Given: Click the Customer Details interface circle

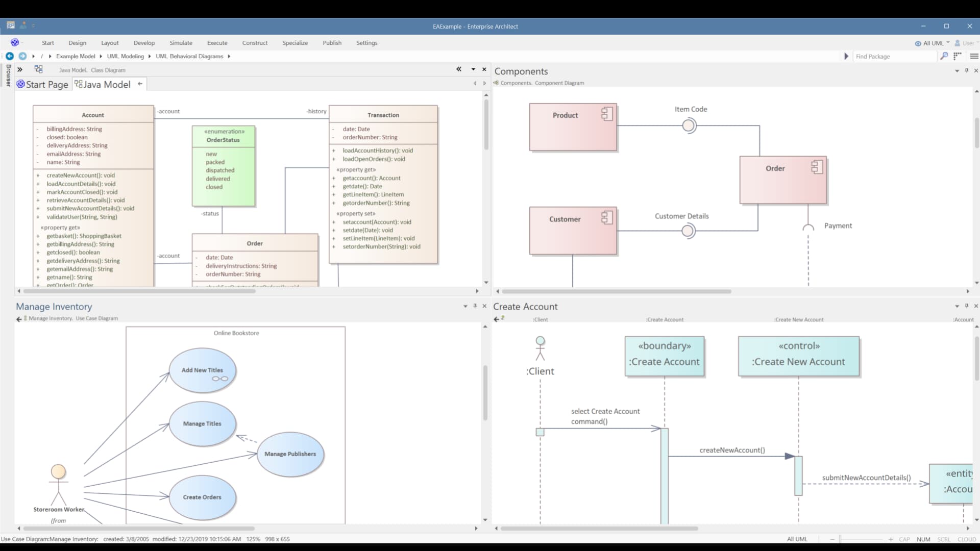Looking at the screenshot, I should pyautogui.click(x=688, y=231).
